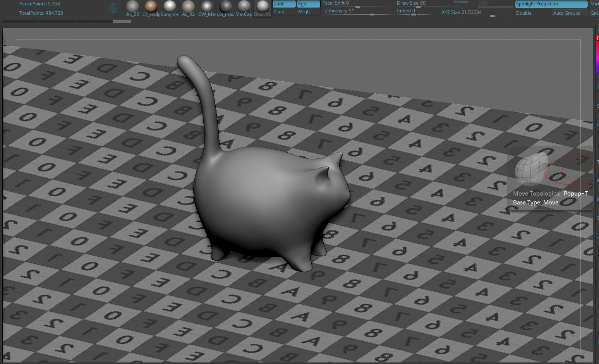Click the TotalPoints: 484,726 readout

point(41,13)
